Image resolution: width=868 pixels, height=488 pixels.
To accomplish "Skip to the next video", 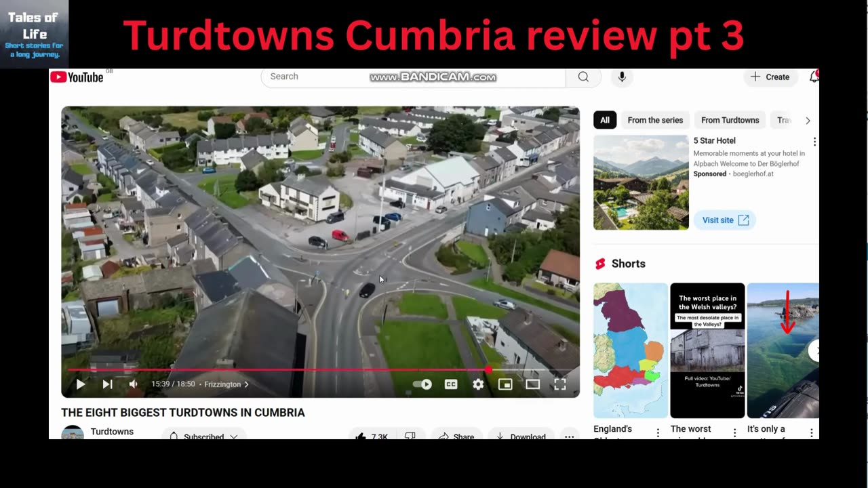I will (107, 384).
